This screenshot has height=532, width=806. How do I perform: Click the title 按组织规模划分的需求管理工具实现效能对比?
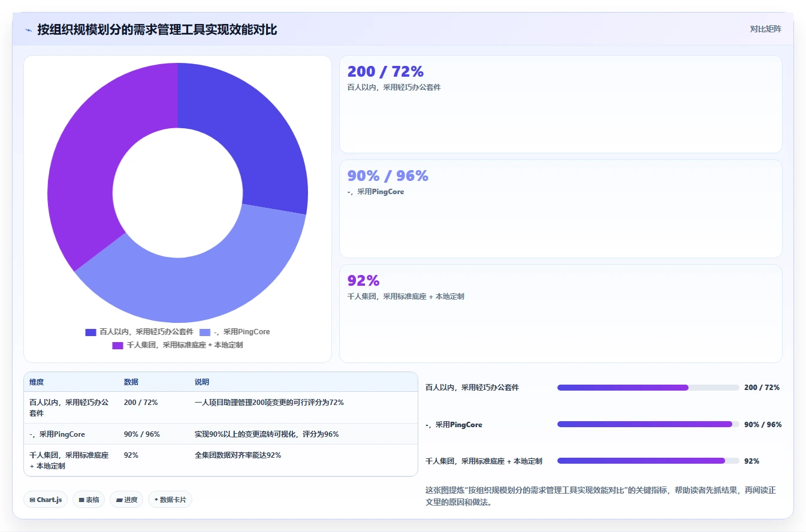coord(157,29)
